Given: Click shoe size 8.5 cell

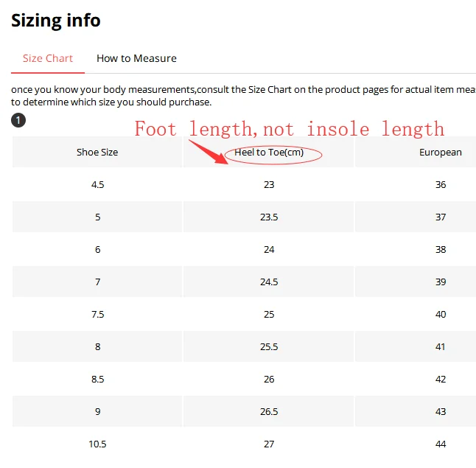Looking at the screenshot, I should pos(97,379).
